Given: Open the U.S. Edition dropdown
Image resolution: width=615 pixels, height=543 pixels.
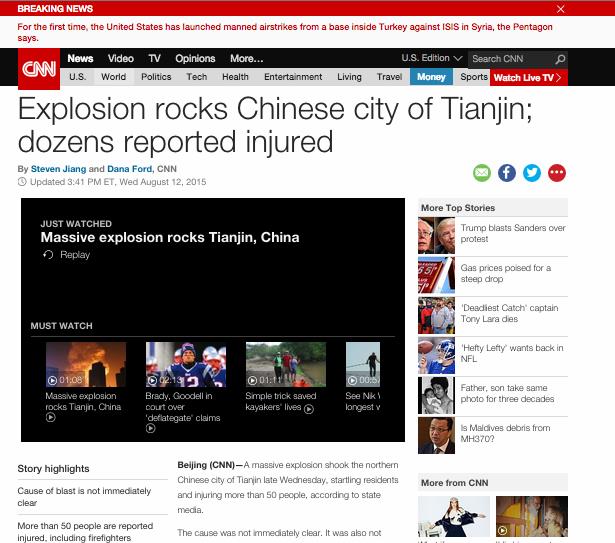Looking at the screenshot, I should [430, 59].
